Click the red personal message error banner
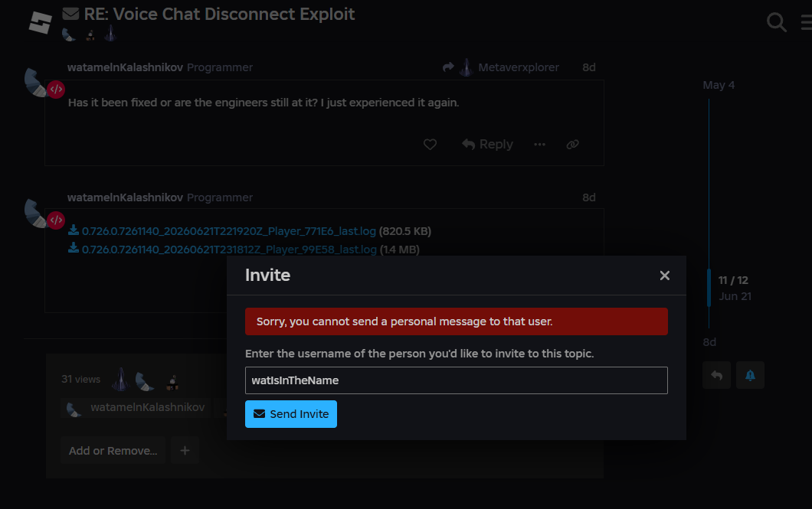812x509 pixels. [x=457, y=321]
